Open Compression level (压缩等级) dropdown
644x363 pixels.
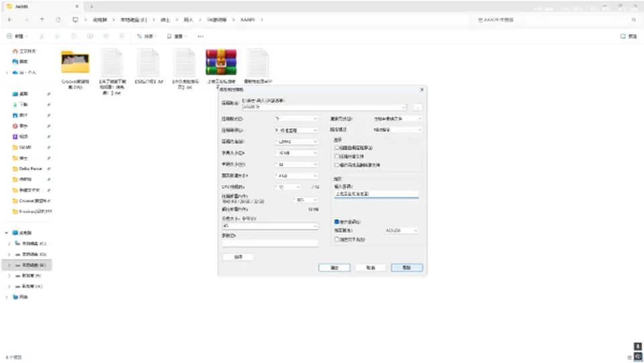(x=296, y=129)
